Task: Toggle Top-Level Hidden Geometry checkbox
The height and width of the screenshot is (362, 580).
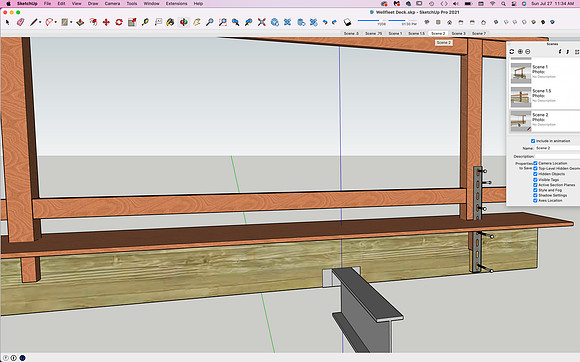Action: [535, 168]
